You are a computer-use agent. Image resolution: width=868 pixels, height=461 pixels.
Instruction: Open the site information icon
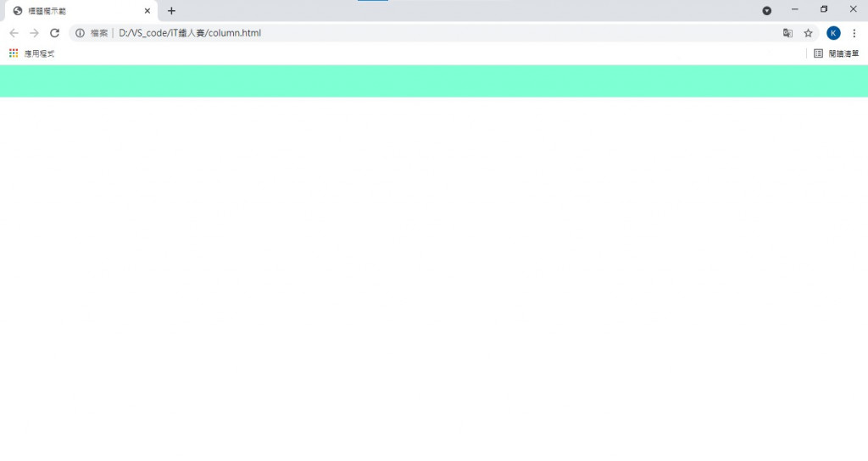pyautogui.click(x=80, y=33)
